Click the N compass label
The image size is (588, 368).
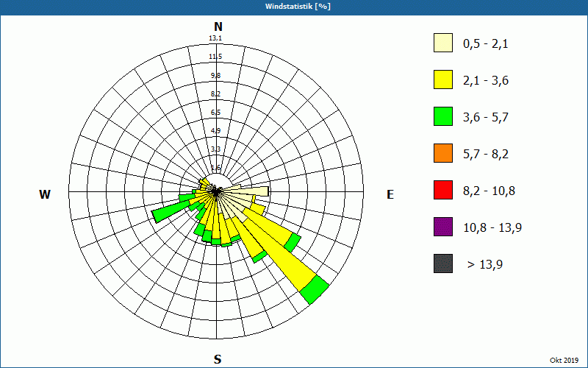[x=218, y=26]
